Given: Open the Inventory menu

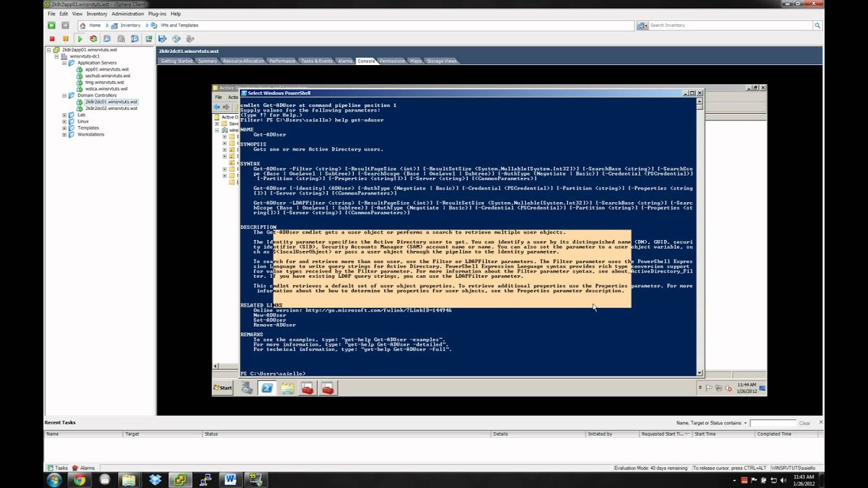Looking at the screenshot, I should (x=97, y=14).
